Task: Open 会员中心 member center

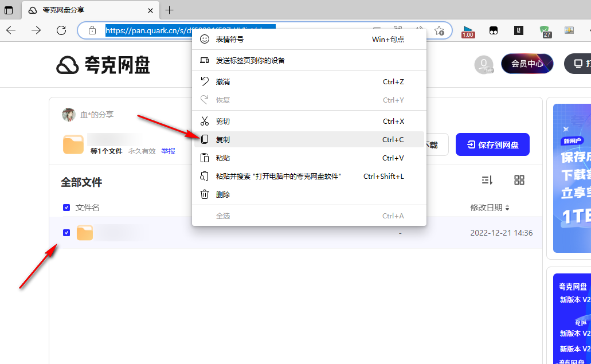Action: (x=527, y=64)
